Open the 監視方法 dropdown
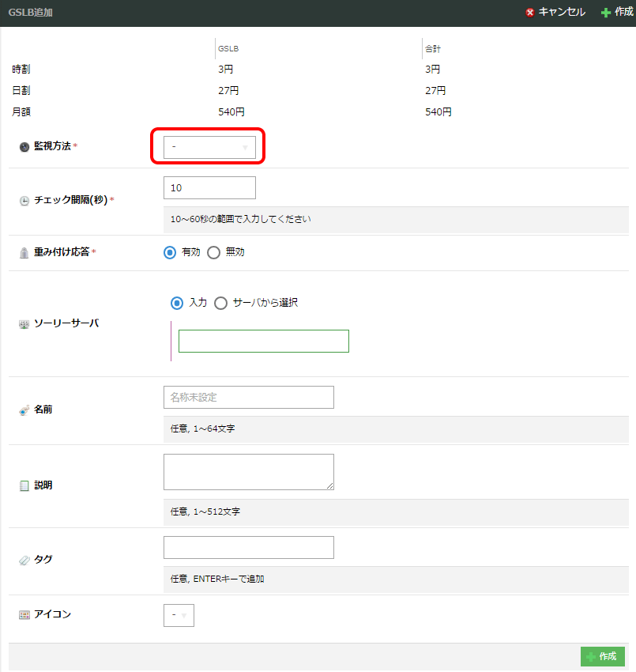 (x=209, y=147)
